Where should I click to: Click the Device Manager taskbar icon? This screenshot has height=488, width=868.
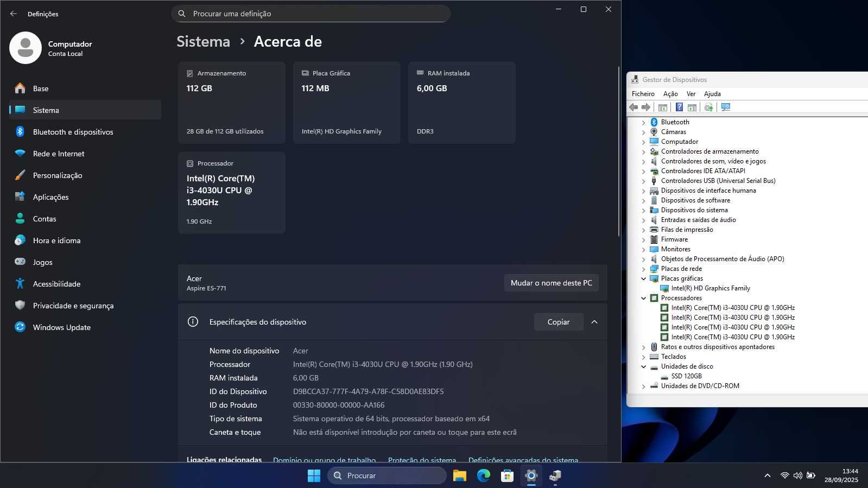tap(555, 476)
